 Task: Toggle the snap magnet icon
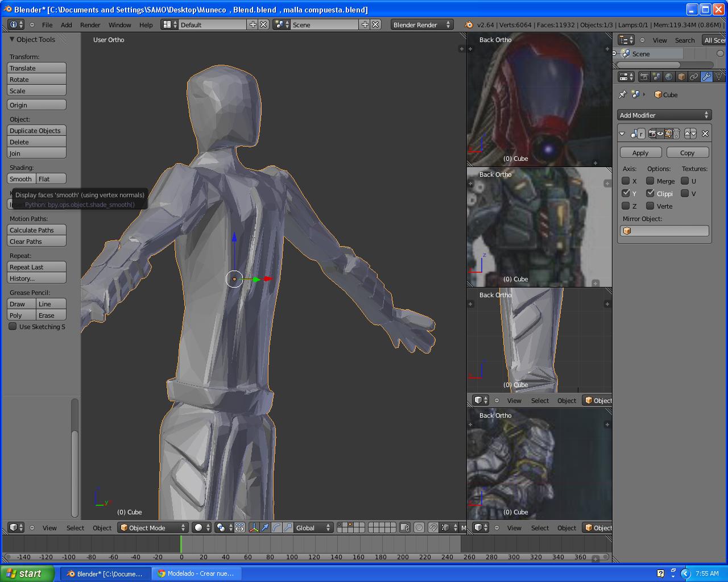click(x=433, y=527)
